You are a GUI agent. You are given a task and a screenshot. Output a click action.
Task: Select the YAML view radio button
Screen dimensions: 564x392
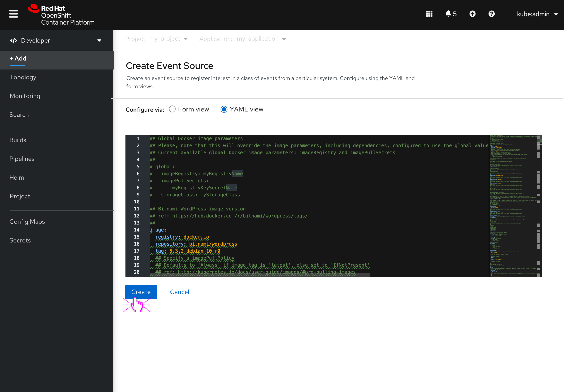pyautogui.click(x=223, y=109)
